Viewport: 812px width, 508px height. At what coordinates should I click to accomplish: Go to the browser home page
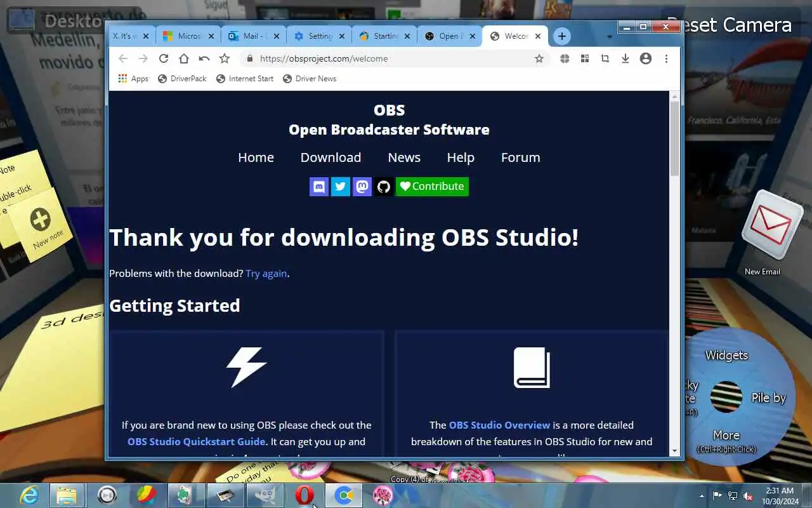coord(184,58)
